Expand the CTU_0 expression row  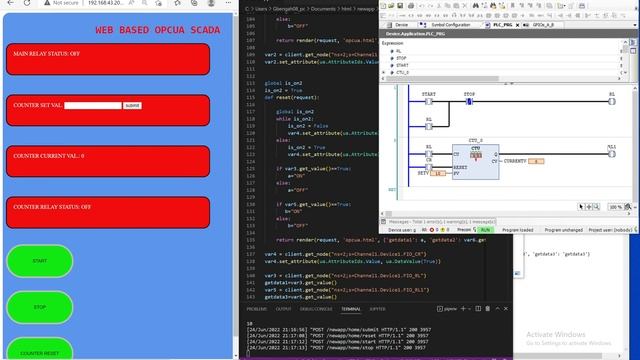[x=383, y=72]
